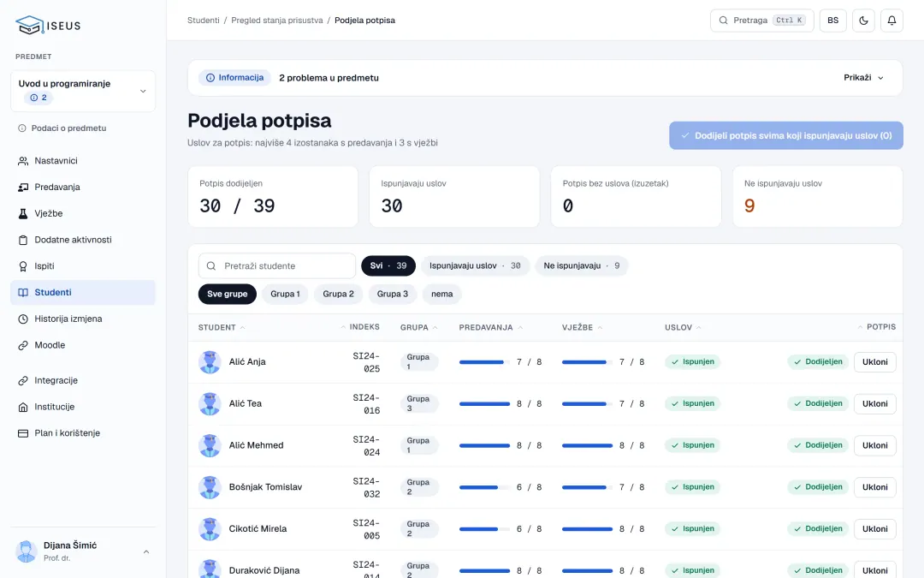924x578 pixels.
Task: Click Bošnjak Tomislav predavanja progress bar
Action: pos(484,487)
